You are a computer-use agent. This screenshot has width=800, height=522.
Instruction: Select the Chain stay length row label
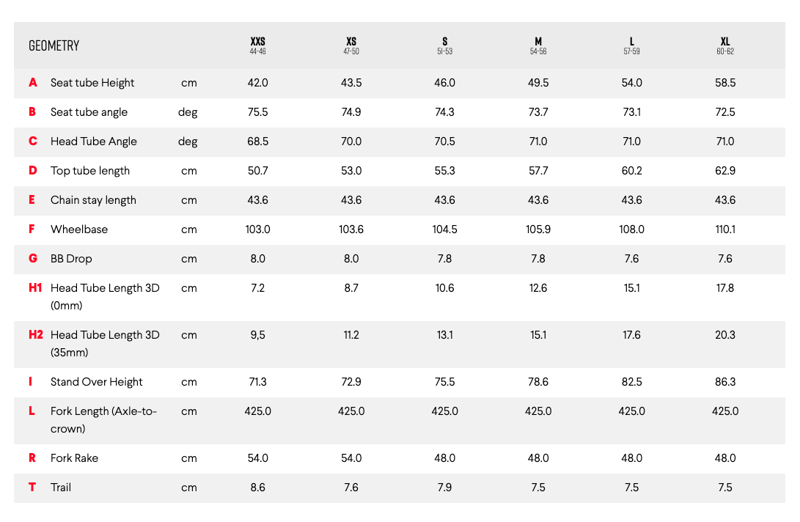point(93,200)
